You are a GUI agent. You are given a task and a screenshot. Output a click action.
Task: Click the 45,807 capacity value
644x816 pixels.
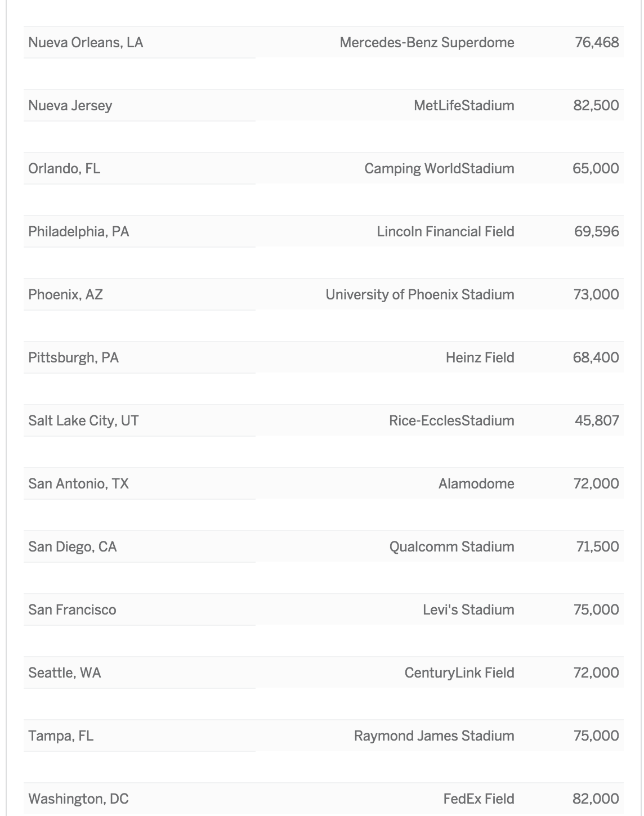click(x=597, y=421)
